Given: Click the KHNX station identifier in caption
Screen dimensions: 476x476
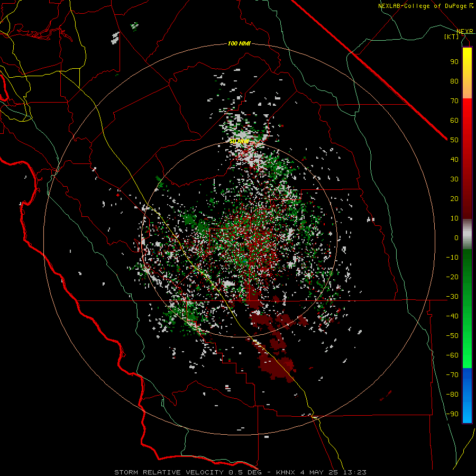Looking at the screenshot, I should (286, 472).
